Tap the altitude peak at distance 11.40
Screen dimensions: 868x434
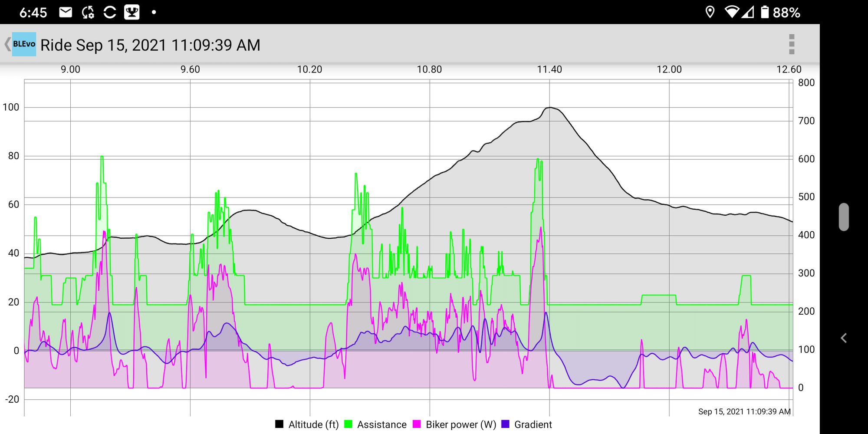pos(549,107)
